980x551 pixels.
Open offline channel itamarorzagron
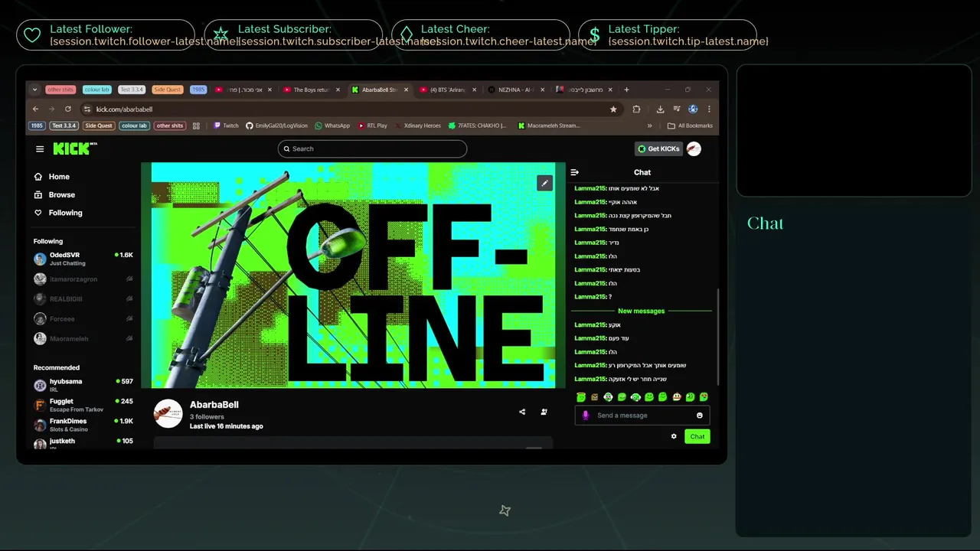tap(83, 279)
